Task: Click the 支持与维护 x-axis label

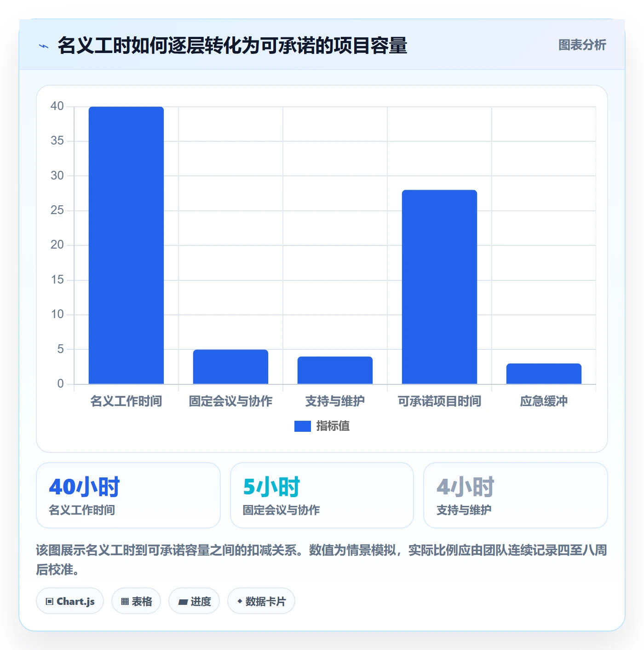Action: click(x=335, y=401)
